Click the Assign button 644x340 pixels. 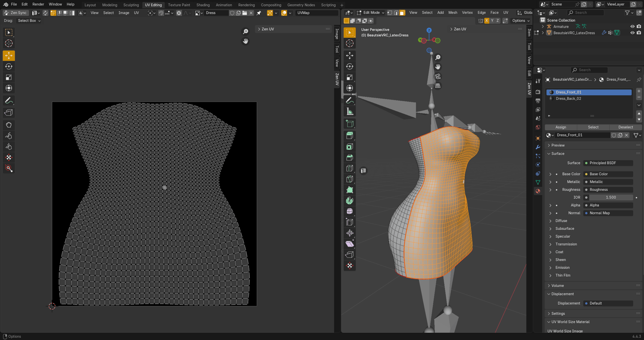pos(561,127)
